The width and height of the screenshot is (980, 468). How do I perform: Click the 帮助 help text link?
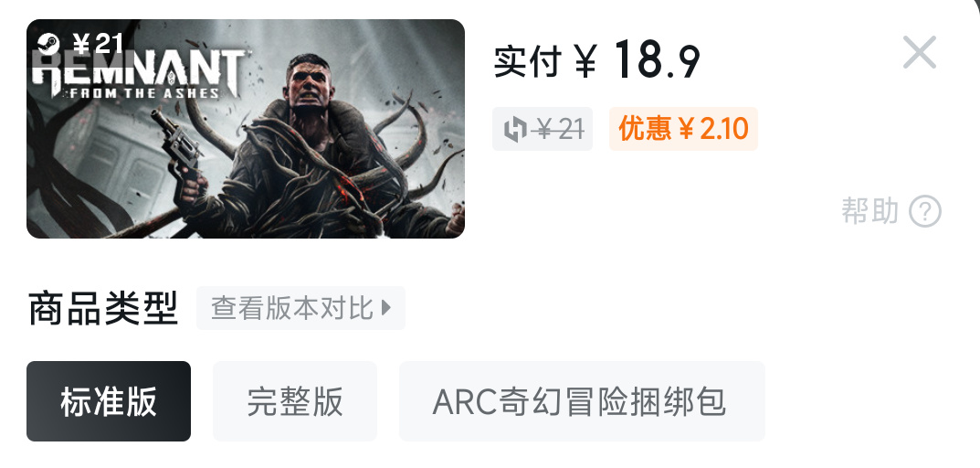click(x=870, y=211)
